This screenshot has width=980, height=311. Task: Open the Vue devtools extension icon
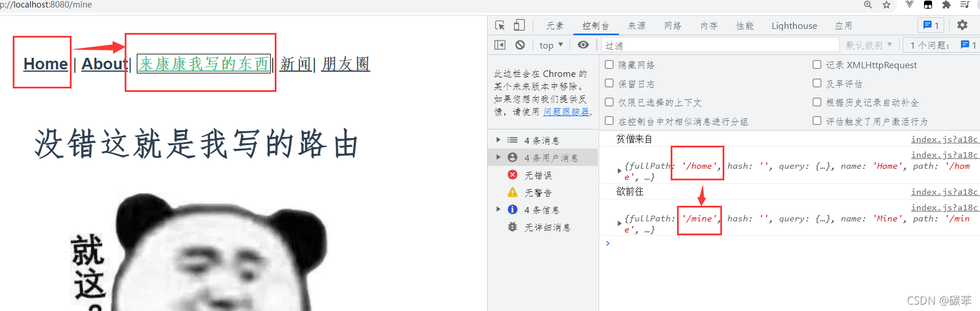[910, 5]
